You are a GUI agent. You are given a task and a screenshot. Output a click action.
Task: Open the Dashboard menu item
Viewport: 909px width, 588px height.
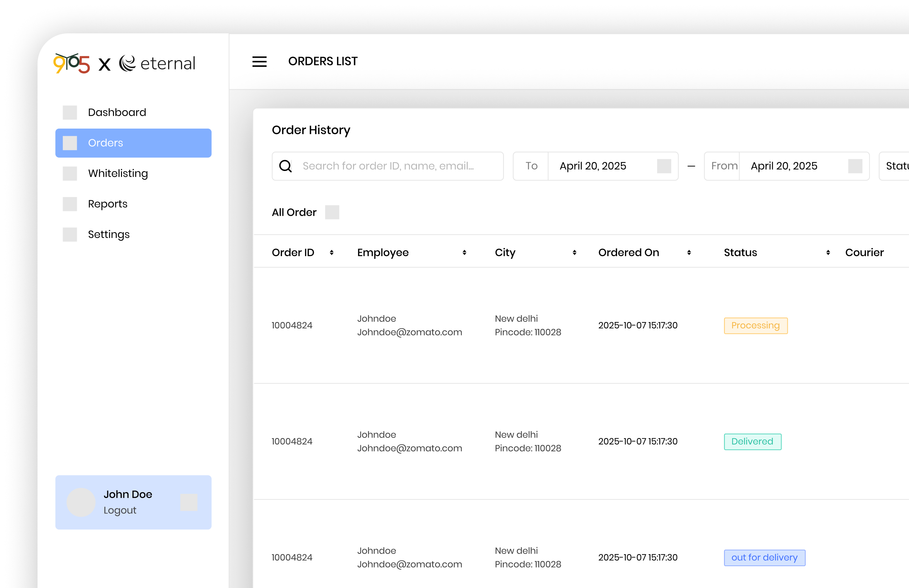click(117, 113)
